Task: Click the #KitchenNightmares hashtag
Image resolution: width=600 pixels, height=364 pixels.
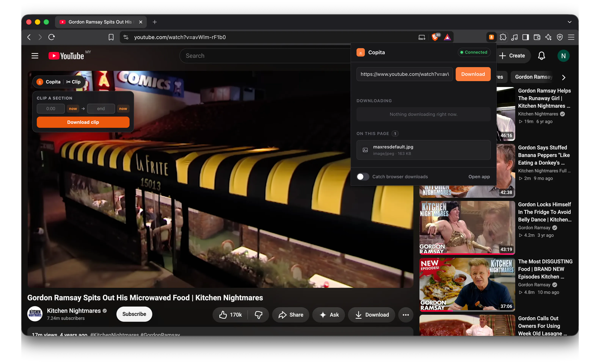Action: click(x=115, y=335)
